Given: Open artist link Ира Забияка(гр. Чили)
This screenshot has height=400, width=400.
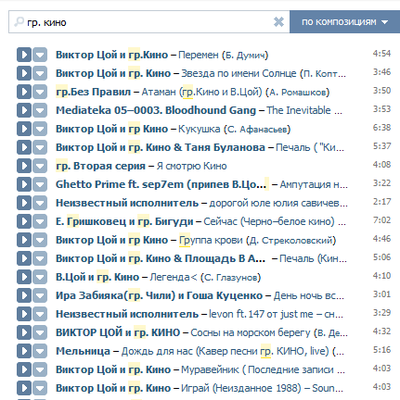Looking at the screenshot, I should coord(115,295).
